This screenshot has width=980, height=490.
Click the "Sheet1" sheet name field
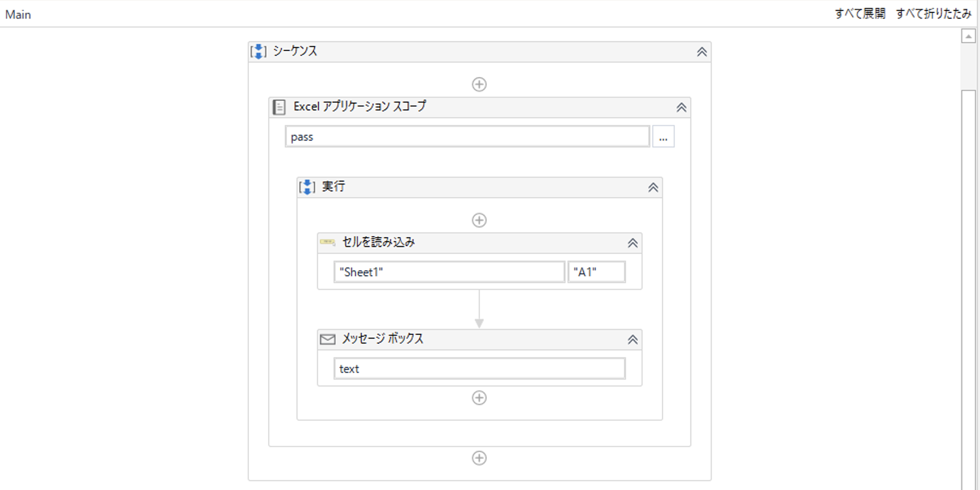[x=449, y=272]
